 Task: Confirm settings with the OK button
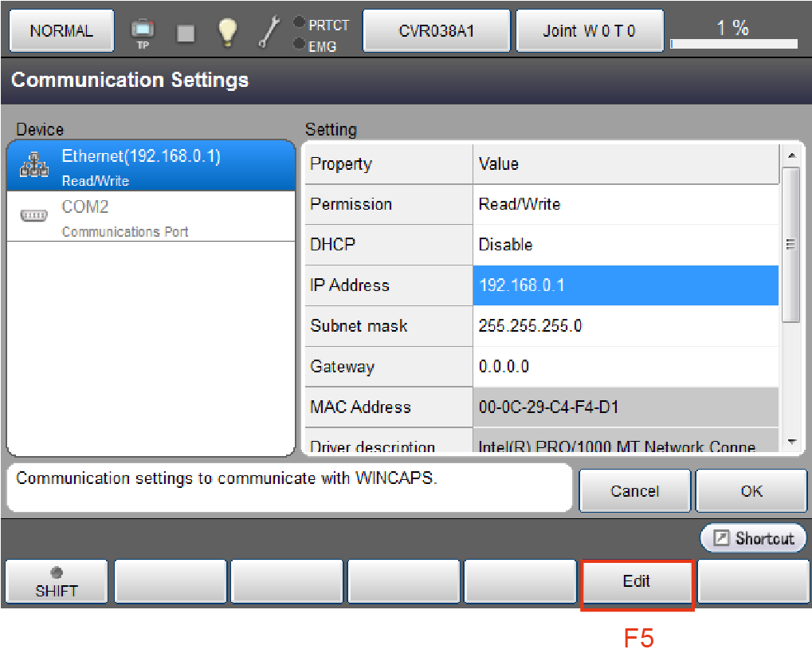pyautogui.click(x=751, y=490)
